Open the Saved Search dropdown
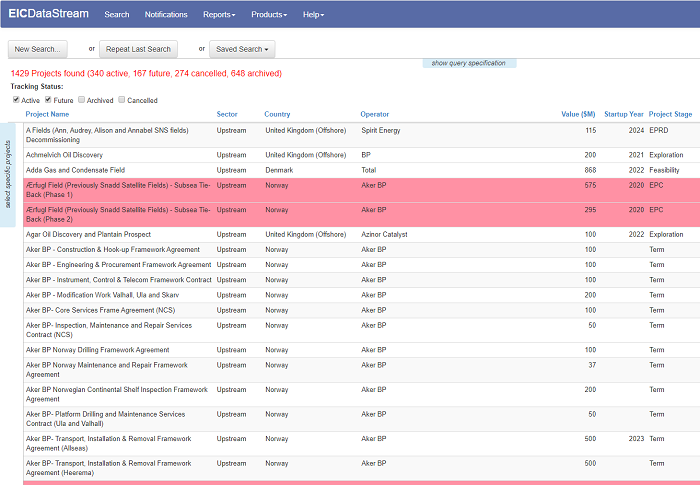Screen dimensions: 700x485 242,49
